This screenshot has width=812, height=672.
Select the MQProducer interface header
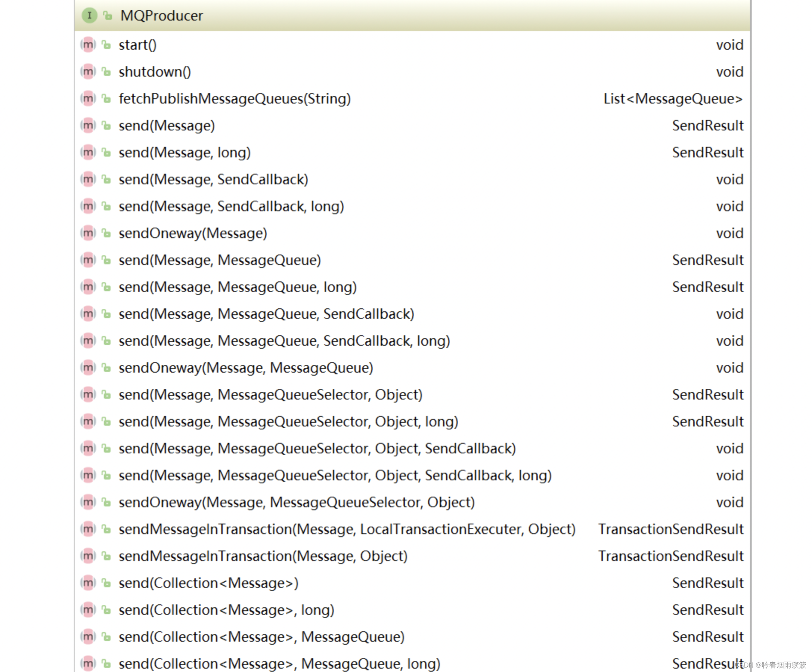[412, 15]
